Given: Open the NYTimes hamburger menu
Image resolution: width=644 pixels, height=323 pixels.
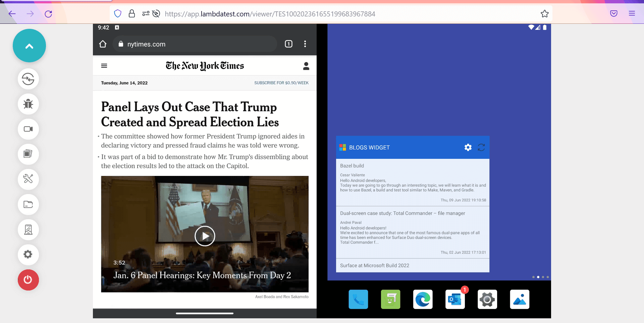Looking at the screenshot, I should point(104,66).
